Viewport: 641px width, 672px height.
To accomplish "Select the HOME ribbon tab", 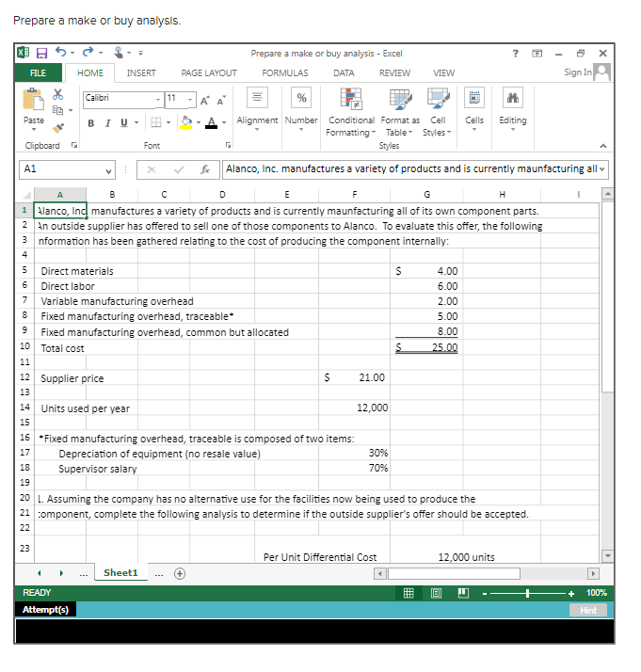I will [90, 72].
